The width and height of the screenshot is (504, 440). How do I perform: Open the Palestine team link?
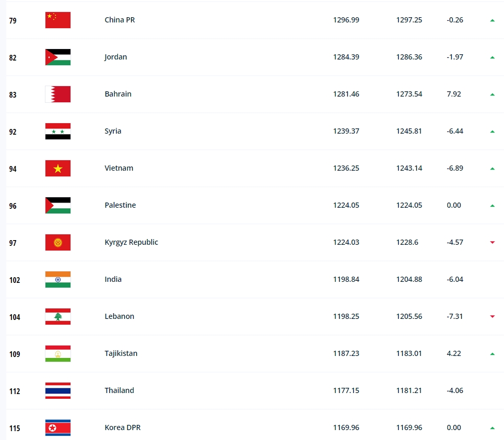[x=120, y=205]
